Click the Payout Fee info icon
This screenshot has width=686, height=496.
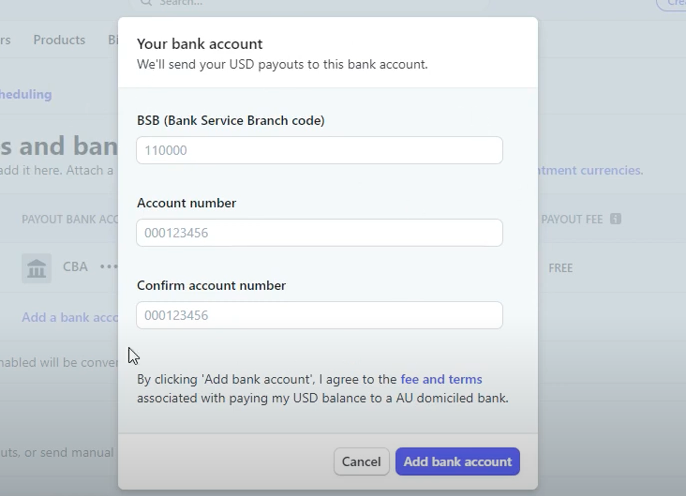[x=616, y=218]
